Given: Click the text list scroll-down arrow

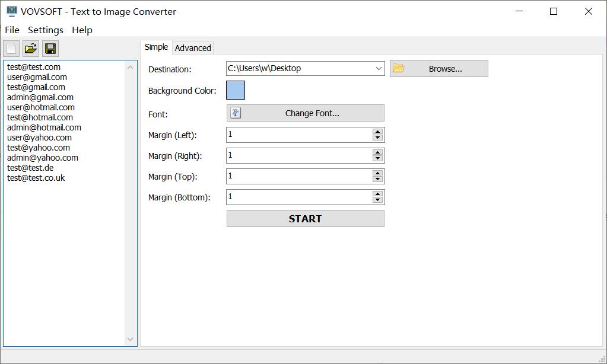Looking at the screenshot, I should (x=130, y=339).
